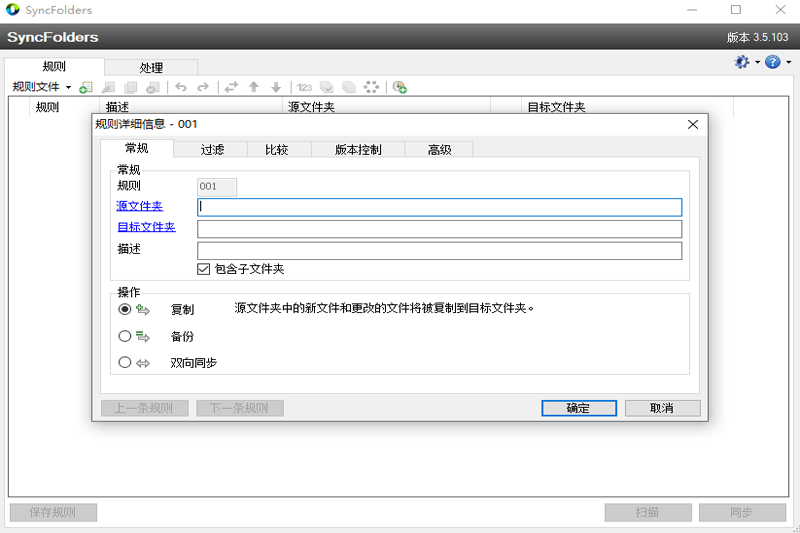Open the 版本控制 tab
This screenshot has width=800, height=533.
tap(358, 149)
